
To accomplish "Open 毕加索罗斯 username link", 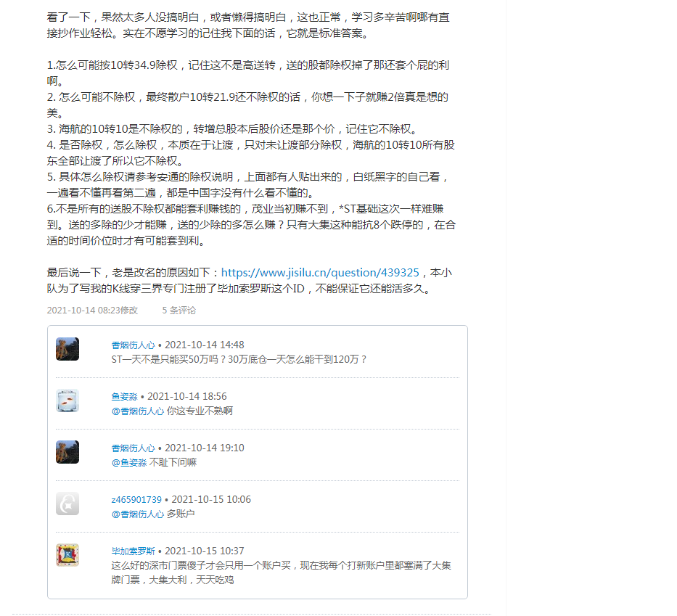I will (x=133, y=551).
